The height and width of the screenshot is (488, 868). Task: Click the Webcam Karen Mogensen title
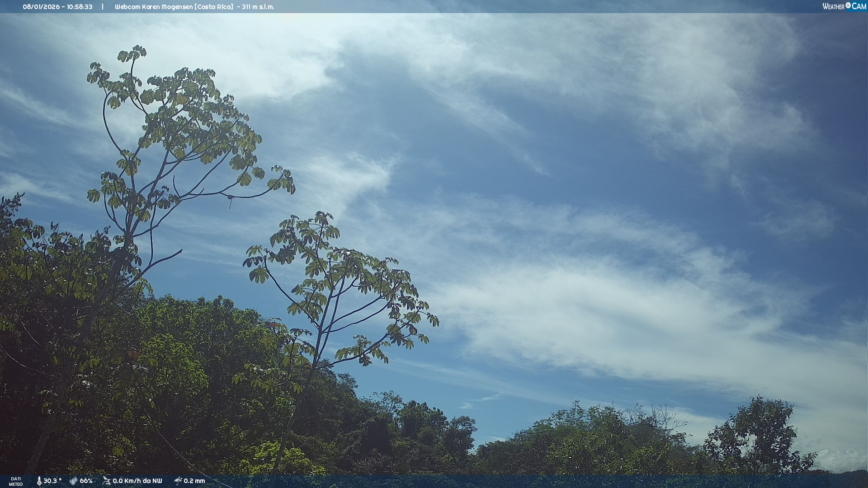pyautogui.click(x=154, y=7)
